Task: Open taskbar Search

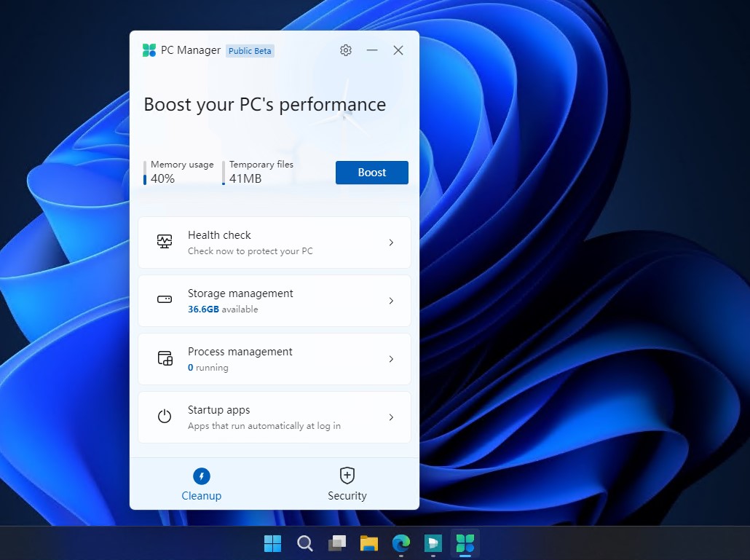Action: 304,543
